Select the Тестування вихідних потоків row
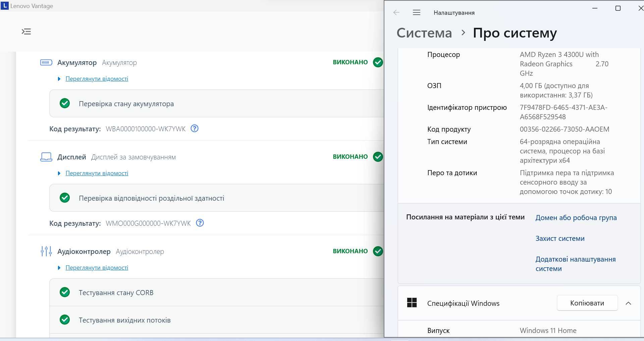The width and height of the screenshot is (644, 341). 217,320
